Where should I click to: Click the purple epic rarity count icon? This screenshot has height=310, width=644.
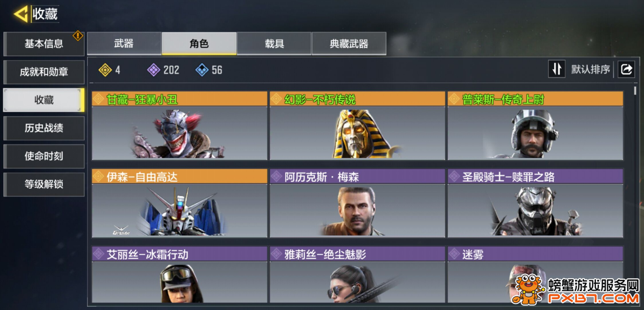tap(154, 70)
